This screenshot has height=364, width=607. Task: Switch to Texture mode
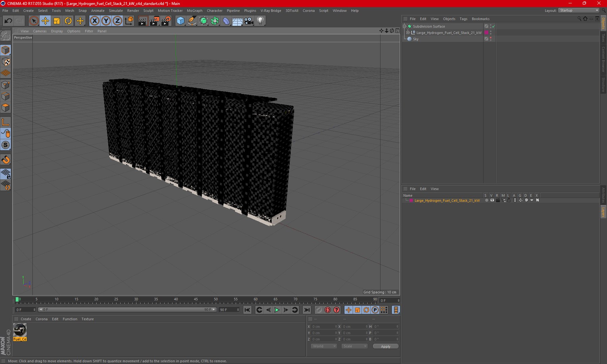6,62
